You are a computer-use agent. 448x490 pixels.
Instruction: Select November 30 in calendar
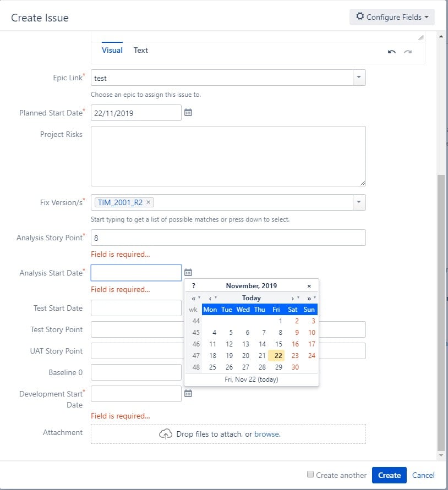[295, 367]
